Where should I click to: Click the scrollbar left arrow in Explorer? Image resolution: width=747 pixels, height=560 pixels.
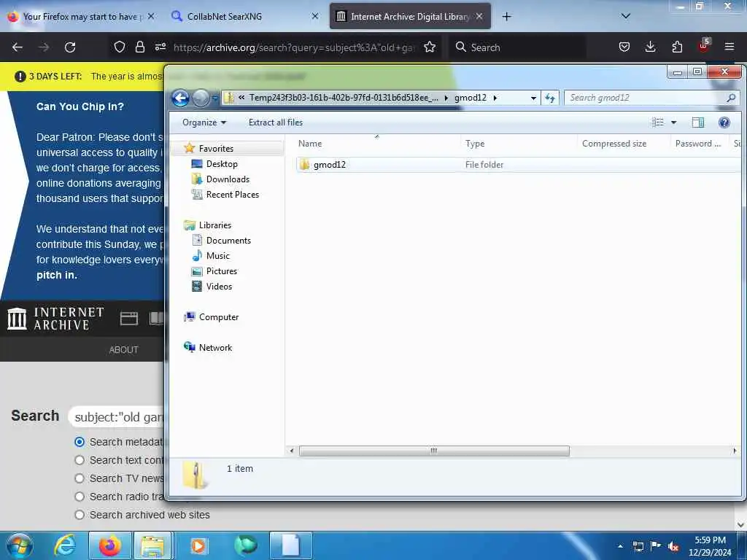292,451
